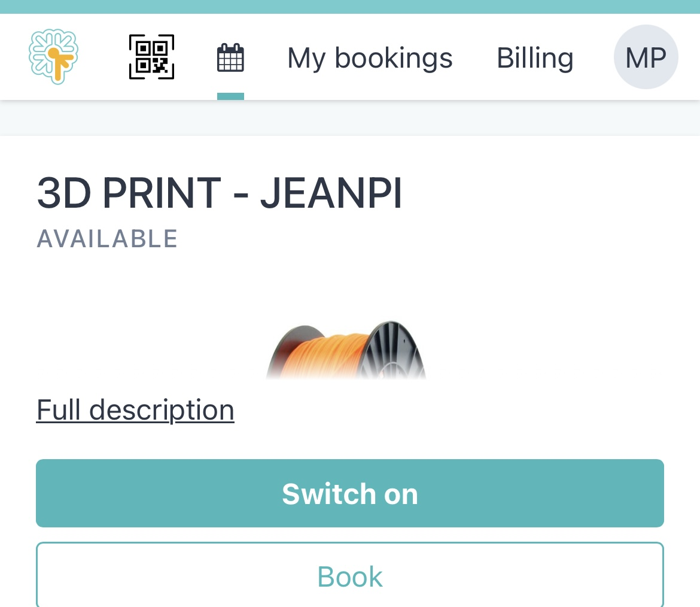
Task: Open the Billing page
Action: click(x=535, y=58)
